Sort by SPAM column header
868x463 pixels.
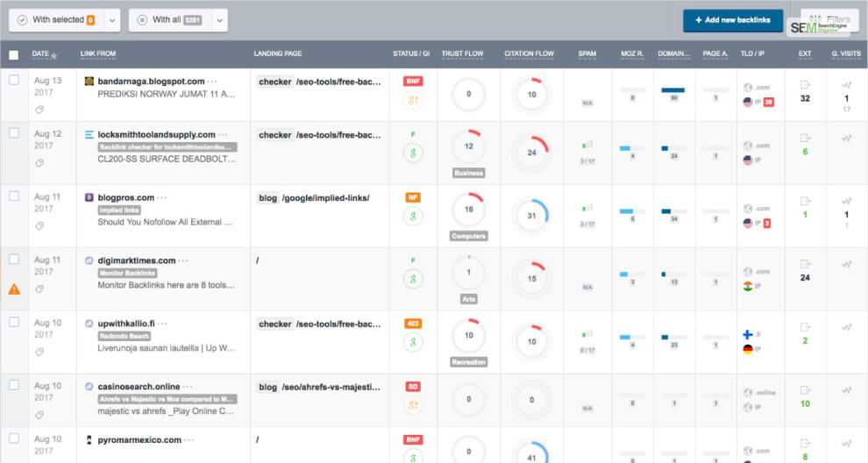tap(587, 53)
